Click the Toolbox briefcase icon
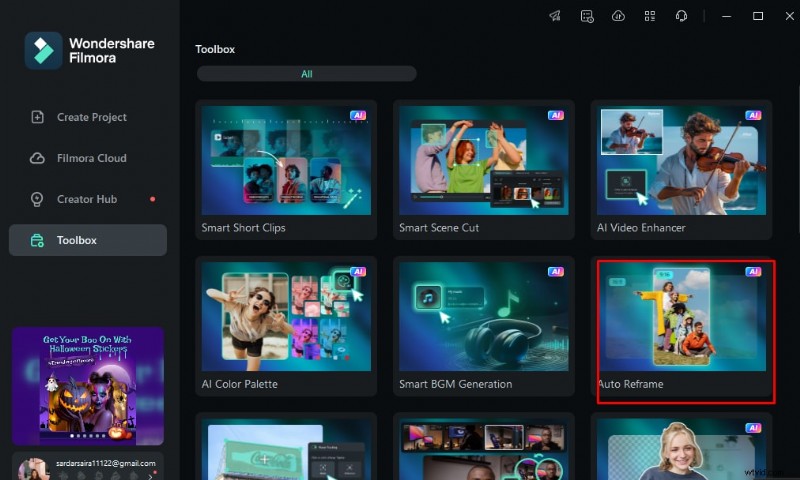This screenshot has height=480, width=800. (x=37, y=240)
